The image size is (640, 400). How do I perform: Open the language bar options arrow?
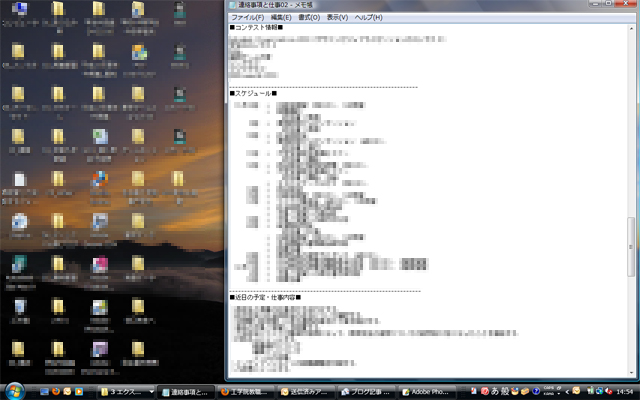(559, 394)
